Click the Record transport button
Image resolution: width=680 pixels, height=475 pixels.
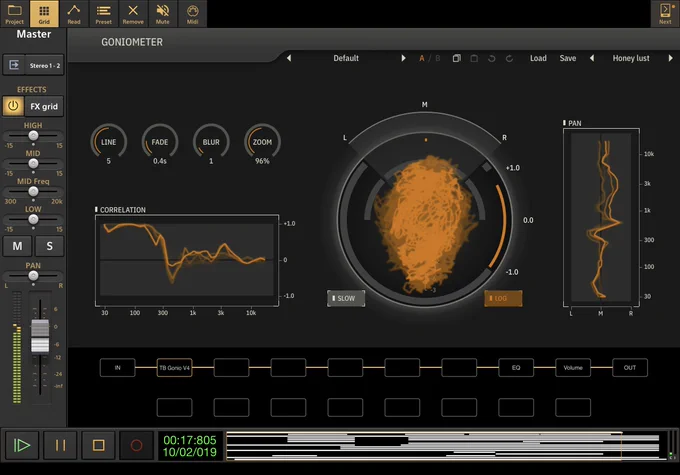136,445
